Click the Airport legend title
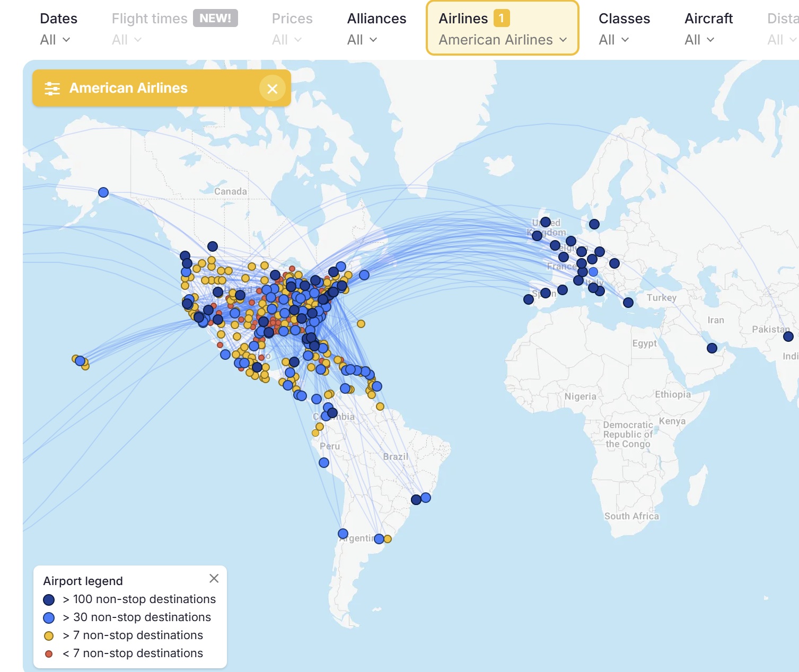799x672 pixels. pos(83,581)
